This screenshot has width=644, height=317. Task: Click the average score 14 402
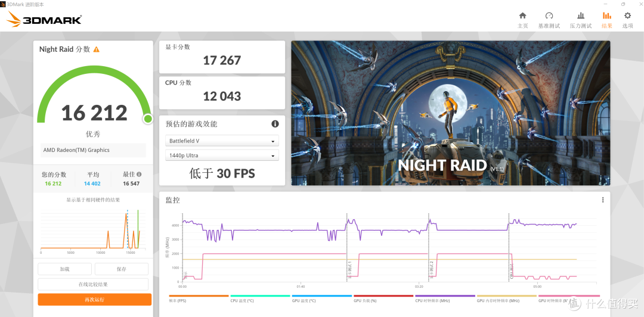click(92, 184)
